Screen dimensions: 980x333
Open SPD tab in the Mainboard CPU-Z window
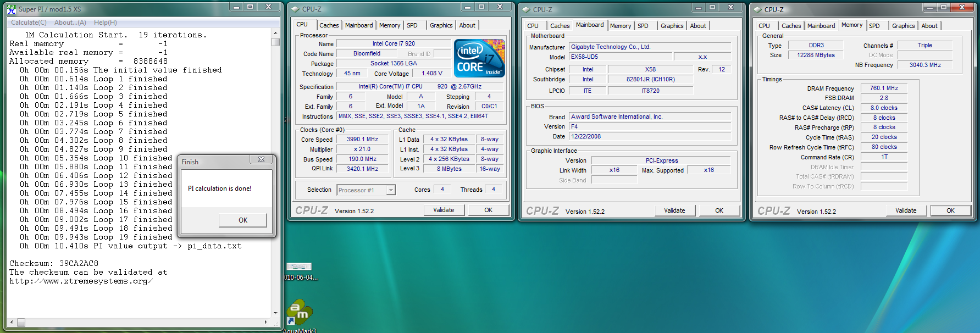tap(643, 26)
